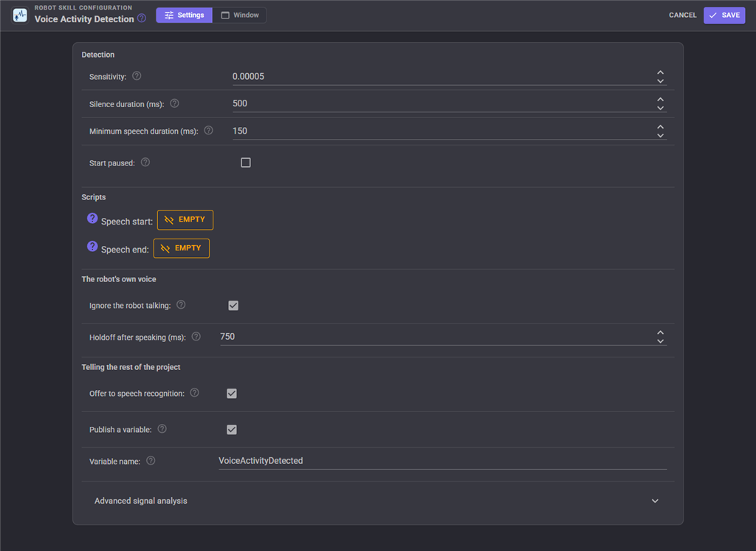Switch to the Settings tab
The width and height of the screenshot is (756, 551).
click(x=184, y=15)
